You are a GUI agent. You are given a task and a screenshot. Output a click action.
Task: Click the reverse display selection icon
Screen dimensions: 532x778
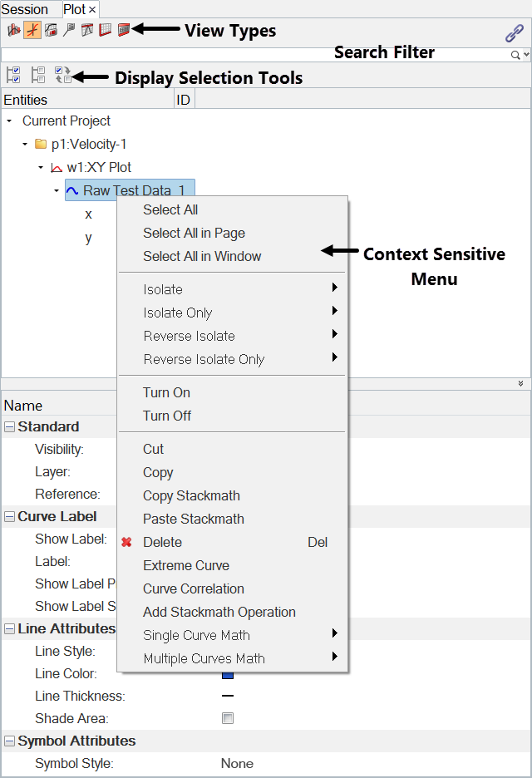tap(63, 75)
